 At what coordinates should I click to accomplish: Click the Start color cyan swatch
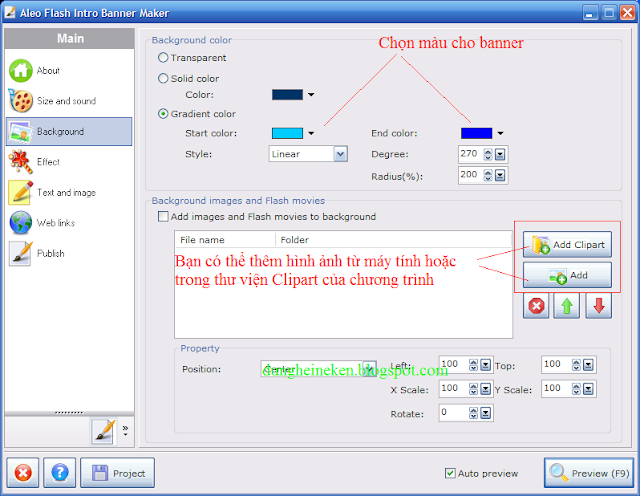point(287,133)
